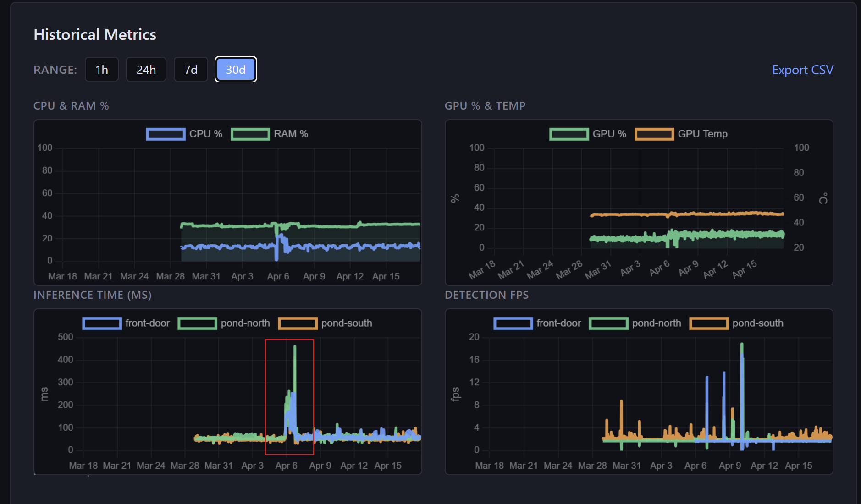This screenshot has width=861, height=504.
Task: Hide the GPU Temp series using the legend
Action: pos(654,134)
